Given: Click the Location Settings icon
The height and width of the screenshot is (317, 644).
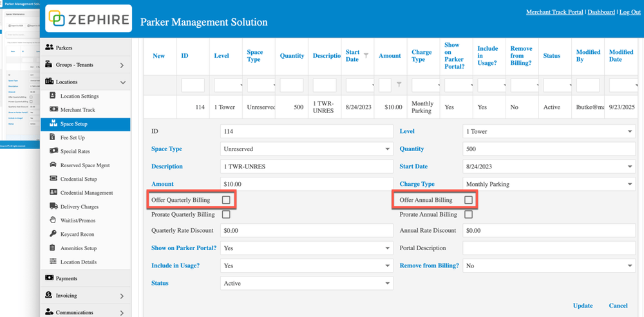Looking at the screenshot, I should pos(53,96).
